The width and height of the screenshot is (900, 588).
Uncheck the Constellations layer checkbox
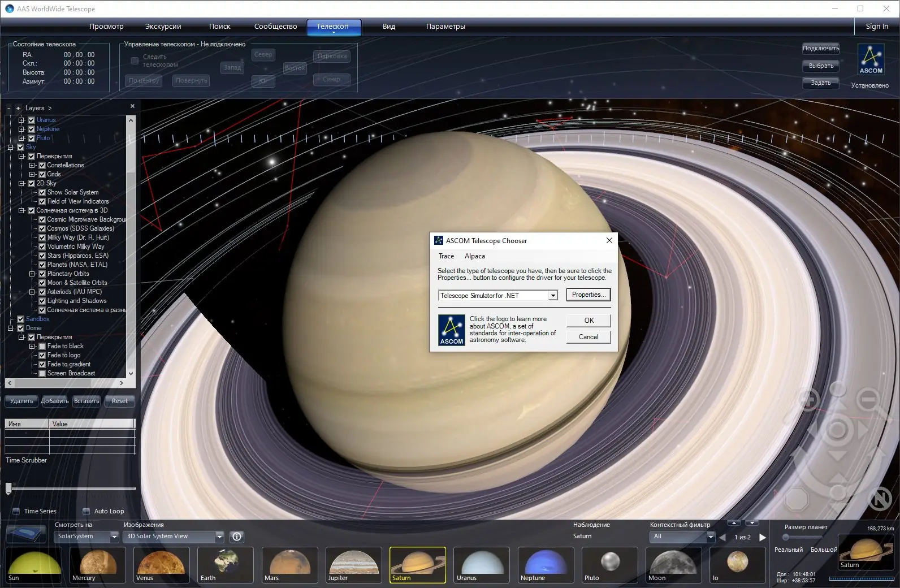[42, 165]
